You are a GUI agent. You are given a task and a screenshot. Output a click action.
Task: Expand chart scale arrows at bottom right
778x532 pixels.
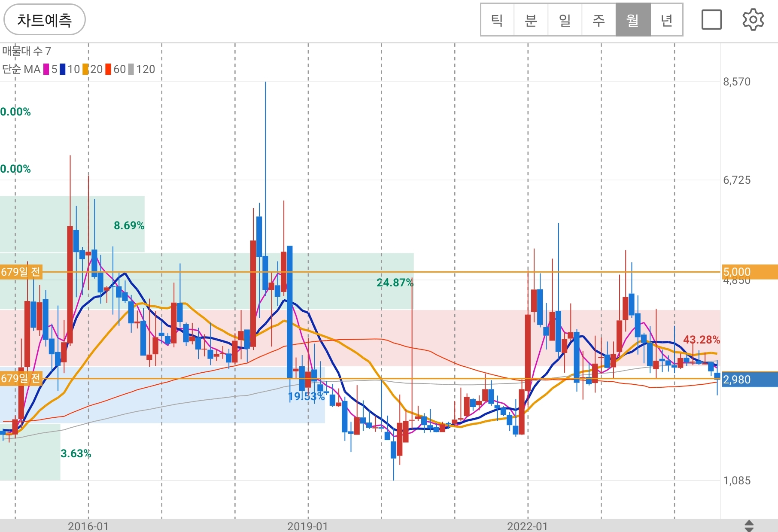(x=749, y=526)
